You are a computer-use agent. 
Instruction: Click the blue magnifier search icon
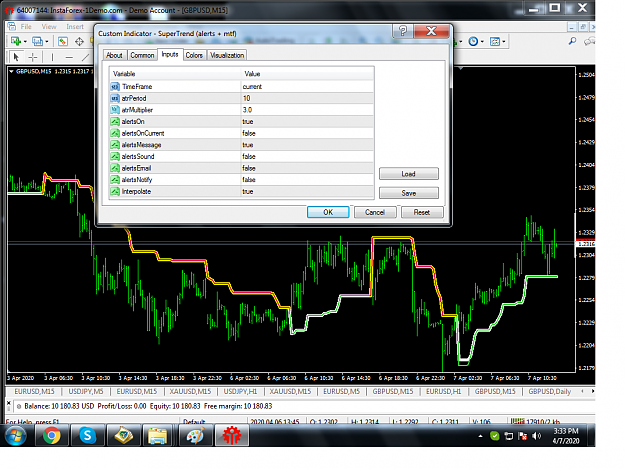point(572,41)
